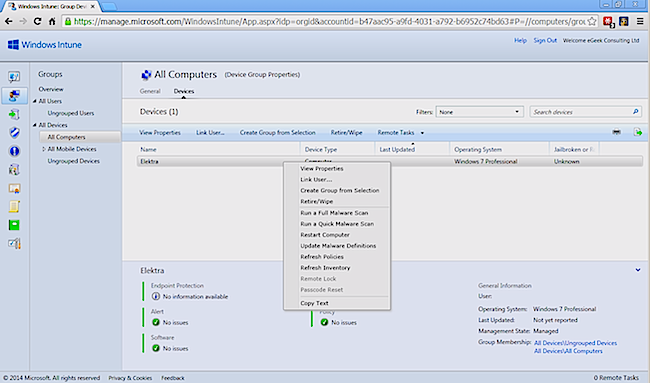
Task: Open the Software workspace icon
Action: click(x=14, y=170)
